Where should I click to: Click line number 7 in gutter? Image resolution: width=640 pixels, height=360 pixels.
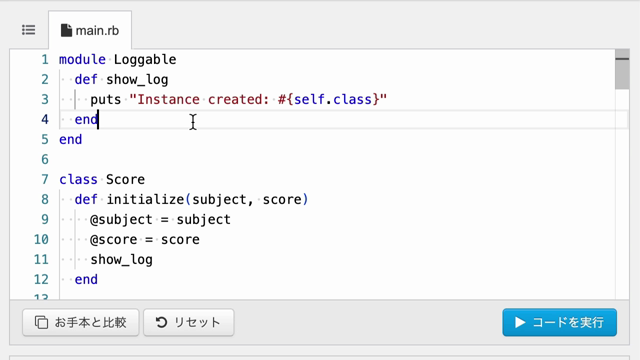[x=44, y=180]
